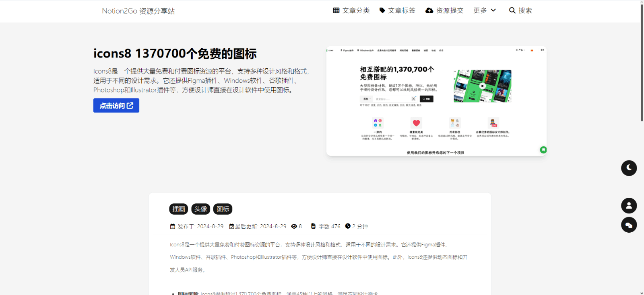Screen dimensions: 644x295
Task: Open the user profile floating button
Action: 629,206
